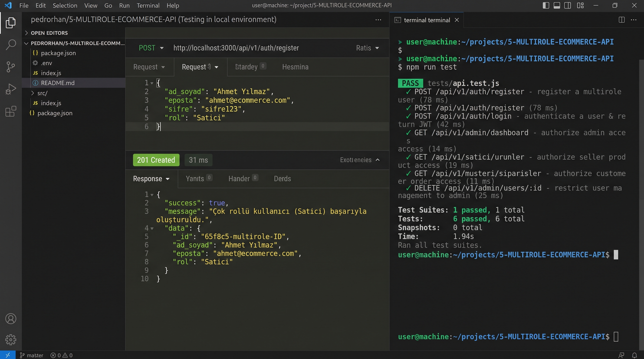Switch to the Hander response tab

pos(243,179)
